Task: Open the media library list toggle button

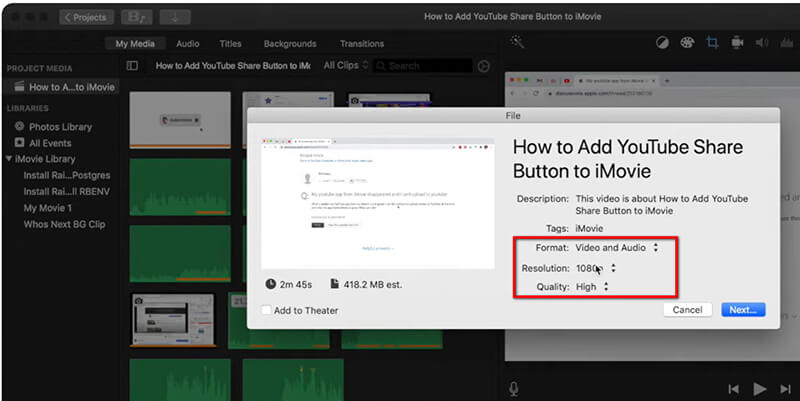Action: click(x=137, y=17)
